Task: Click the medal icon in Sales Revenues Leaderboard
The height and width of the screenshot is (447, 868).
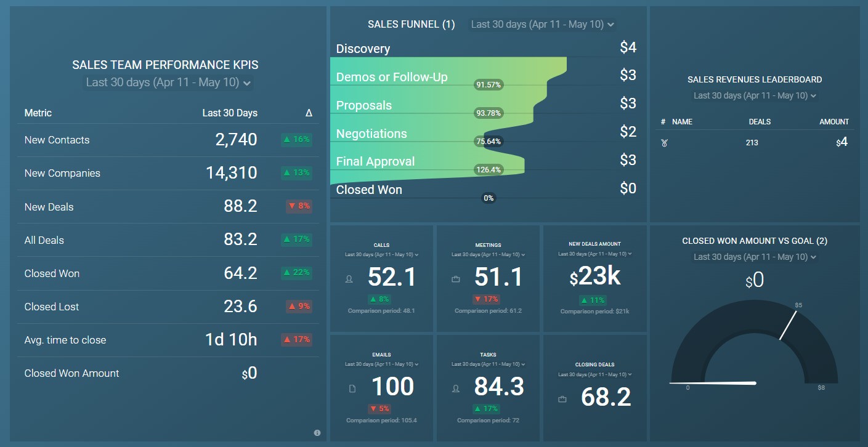Action: click(x=664, y=142)
